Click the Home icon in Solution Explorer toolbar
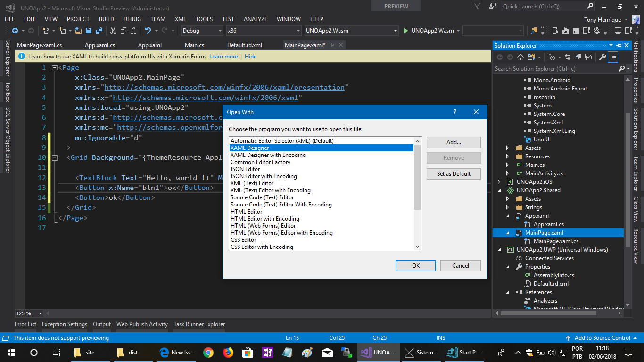This screenshot has height=362, width=644. coord(520,57)
